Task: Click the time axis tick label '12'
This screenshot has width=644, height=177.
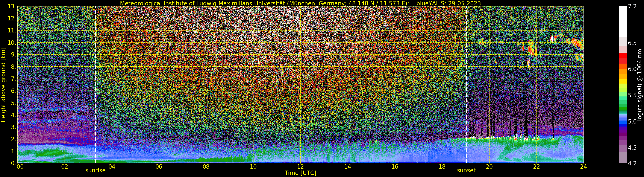Action: pos(300,167)
